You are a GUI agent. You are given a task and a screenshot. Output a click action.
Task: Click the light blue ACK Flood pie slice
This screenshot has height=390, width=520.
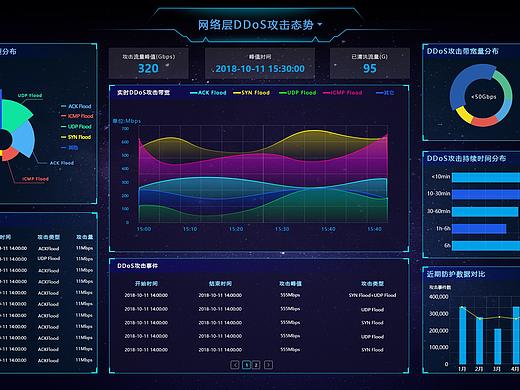pos(25,138)
